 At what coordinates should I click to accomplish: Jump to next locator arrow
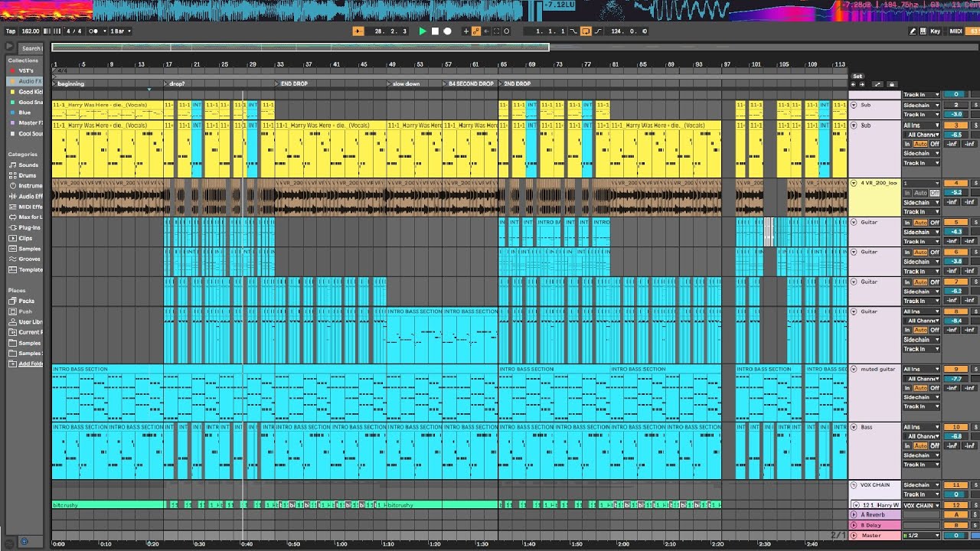(x=864, y=84)
